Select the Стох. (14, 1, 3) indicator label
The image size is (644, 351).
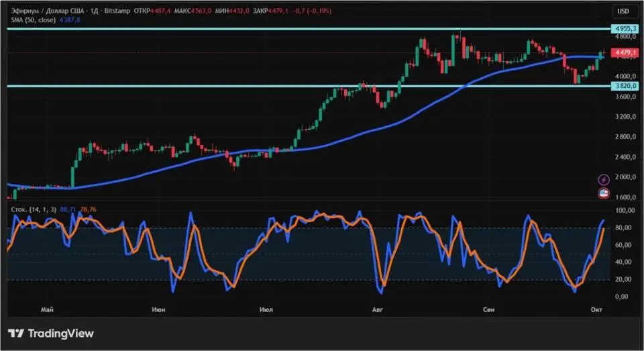pyautogui.click(x=35, y=210)
